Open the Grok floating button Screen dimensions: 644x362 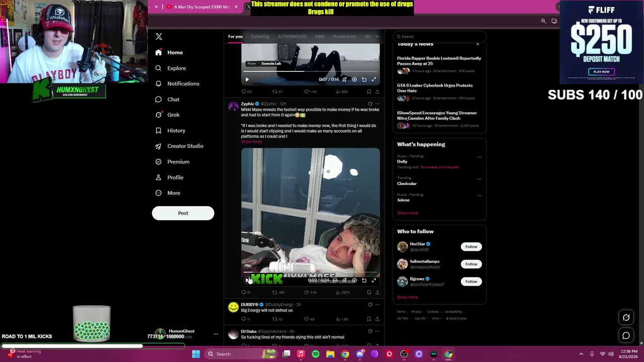click(x=626, y=317)
